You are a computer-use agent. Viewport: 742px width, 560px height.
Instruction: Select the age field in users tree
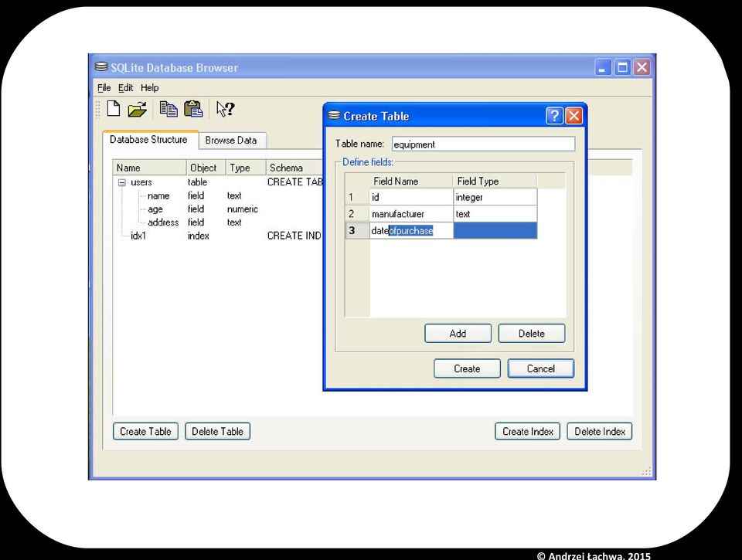coord(155,209)
